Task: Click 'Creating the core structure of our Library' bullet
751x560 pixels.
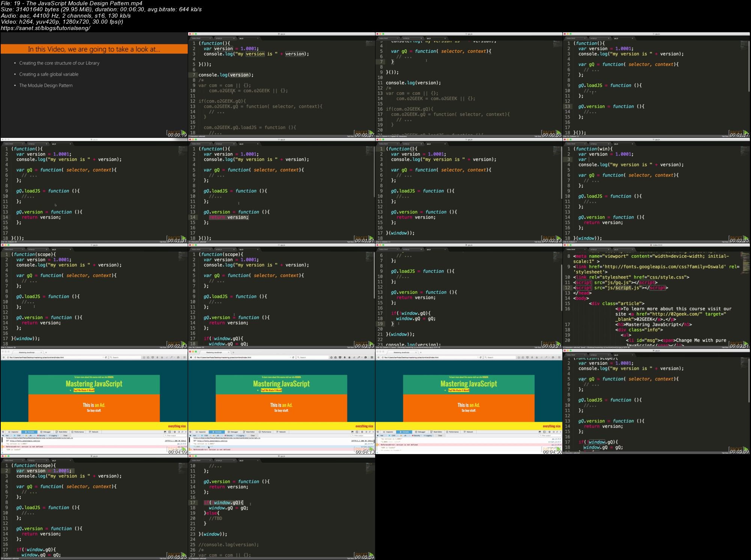Action: 59,63
